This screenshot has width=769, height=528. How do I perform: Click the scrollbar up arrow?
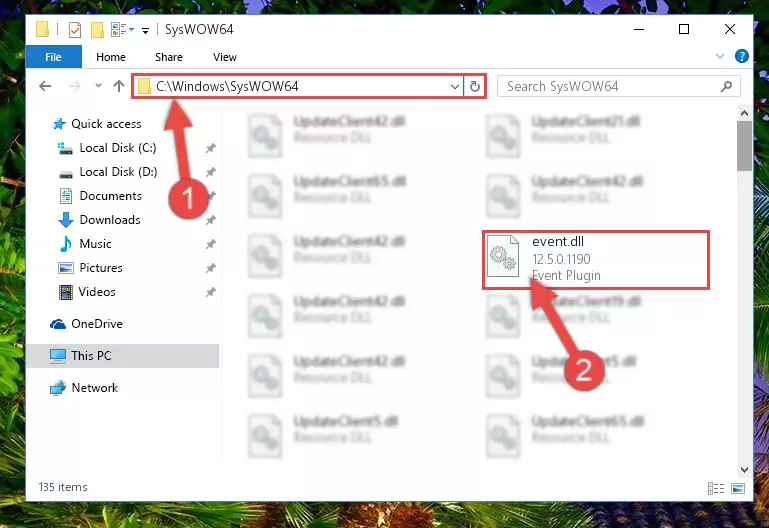tap(744, 113)
